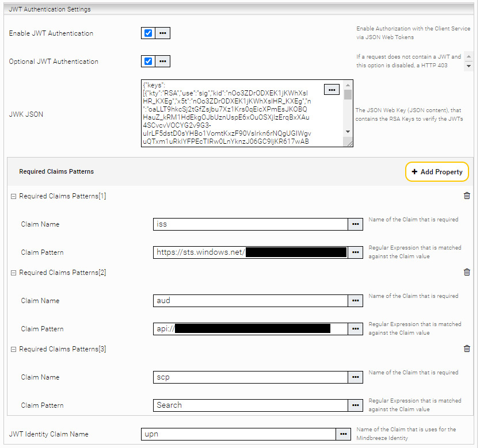
Task: Delete Required Claims Patterns[1] with trash icon
Action: tap(467, 196)
